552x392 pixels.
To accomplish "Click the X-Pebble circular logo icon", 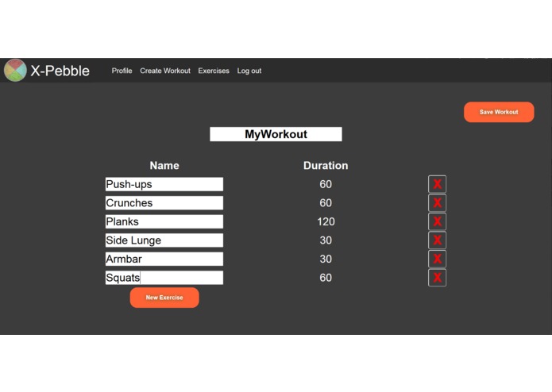I will point(15,71).
